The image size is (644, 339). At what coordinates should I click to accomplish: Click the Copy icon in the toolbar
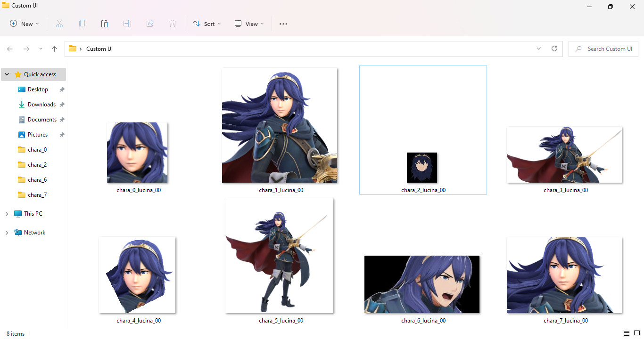(82, 23)
